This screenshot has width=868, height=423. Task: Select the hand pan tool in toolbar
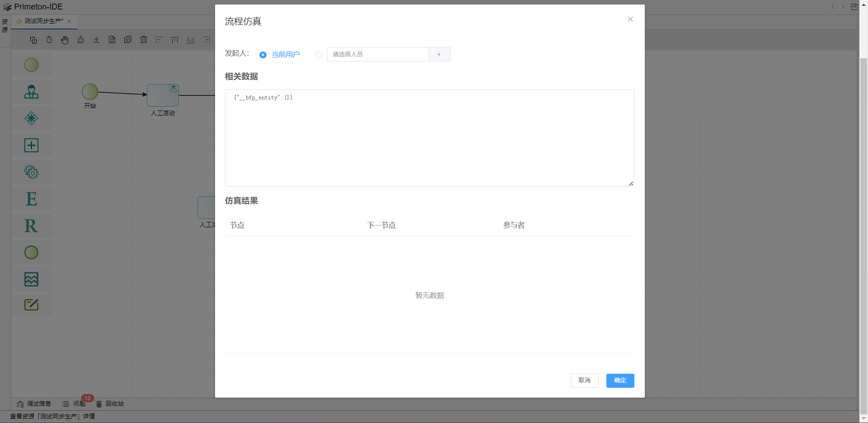[x=65, y=40]
